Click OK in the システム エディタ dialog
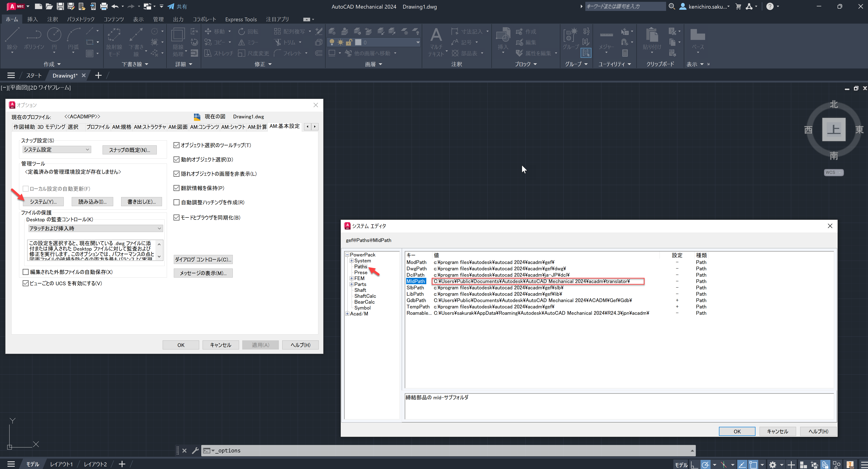868x469 pixels. pyautogui.click(x=737, y=431)
